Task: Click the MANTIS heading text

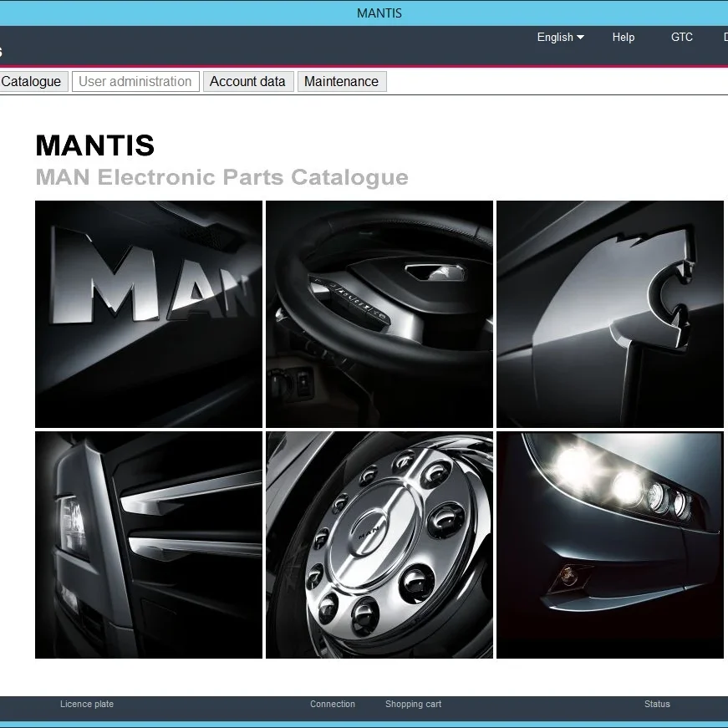Action: pyautogui.click(x=94, y=145)
